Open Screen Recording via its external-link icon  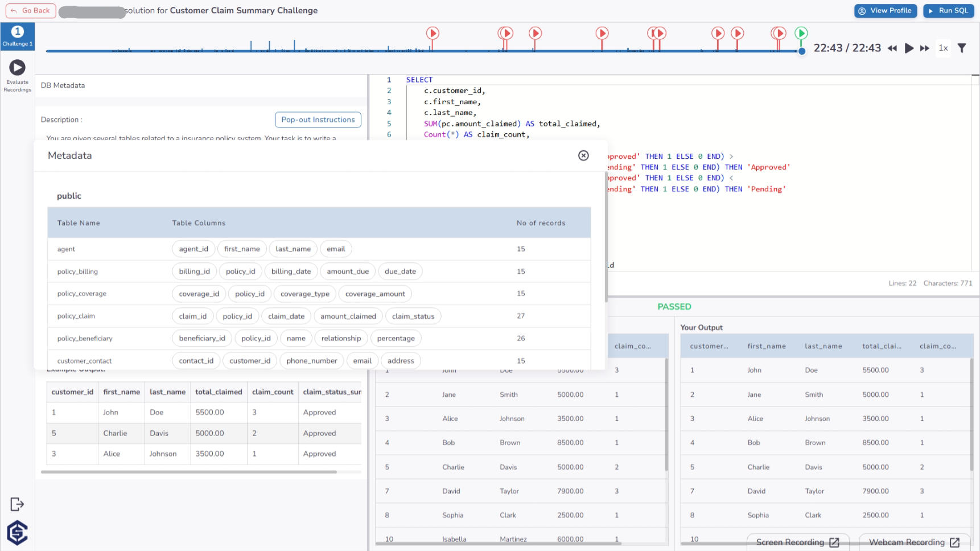click(835, 542)
